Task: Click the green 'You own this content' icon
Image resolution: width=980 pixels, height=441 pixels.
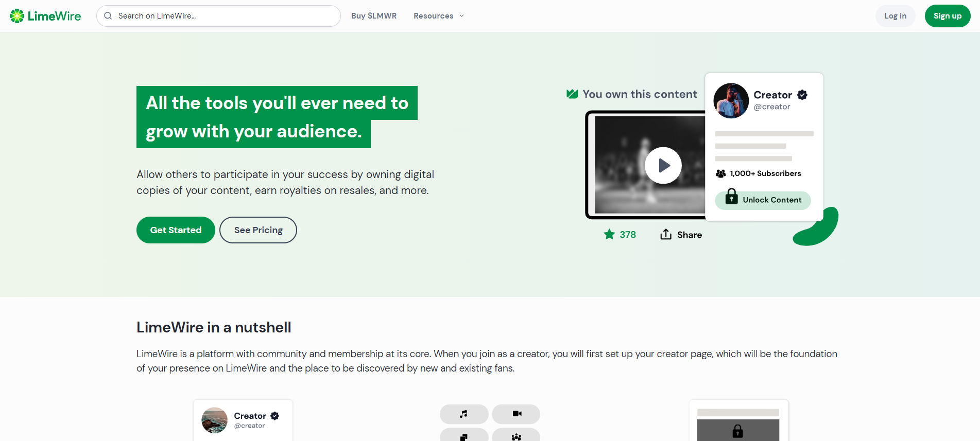Action: (572, 94)
